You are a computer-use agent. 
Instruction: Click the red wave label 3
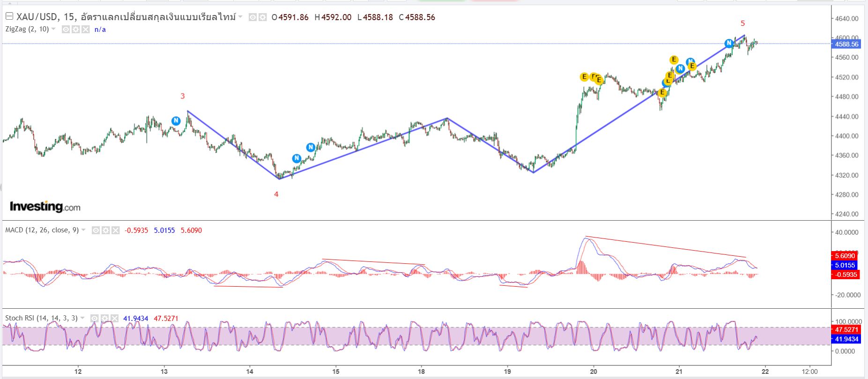pyautogui.click(x=183, y=96)
